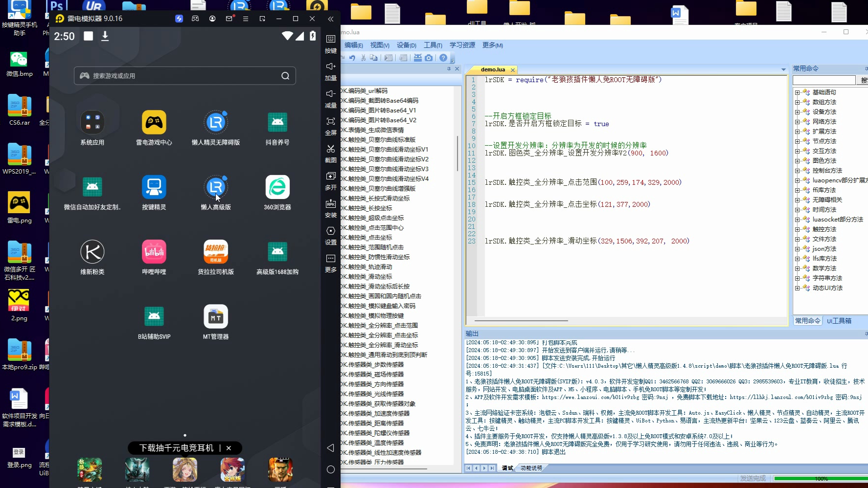Open the 工具(T) menu
Image resolution: width=868 pixels, height=488 pixels.
coord(433,45)
